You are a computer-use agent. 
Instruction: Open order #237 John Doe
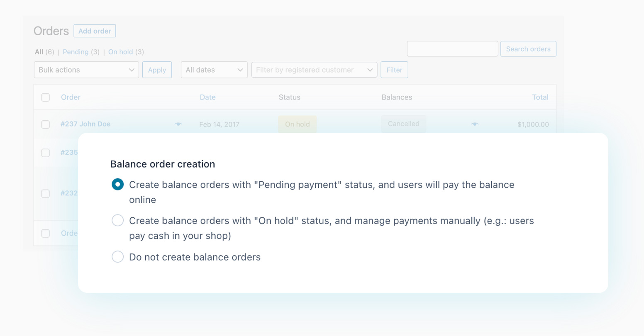coord(85,124)
